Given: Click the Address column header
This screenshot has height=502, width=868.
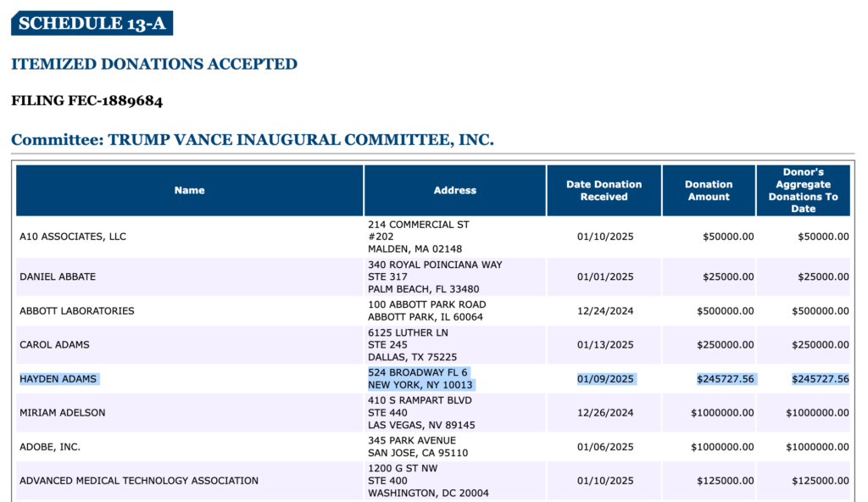Looking at the screenshot, I should point(455,190).
